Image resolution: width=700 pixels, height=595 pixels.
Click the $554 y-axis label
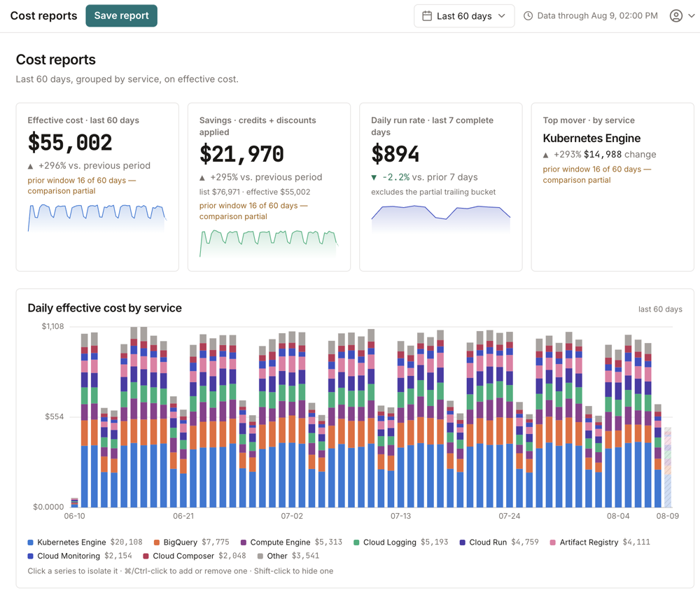tap(55, 416)
